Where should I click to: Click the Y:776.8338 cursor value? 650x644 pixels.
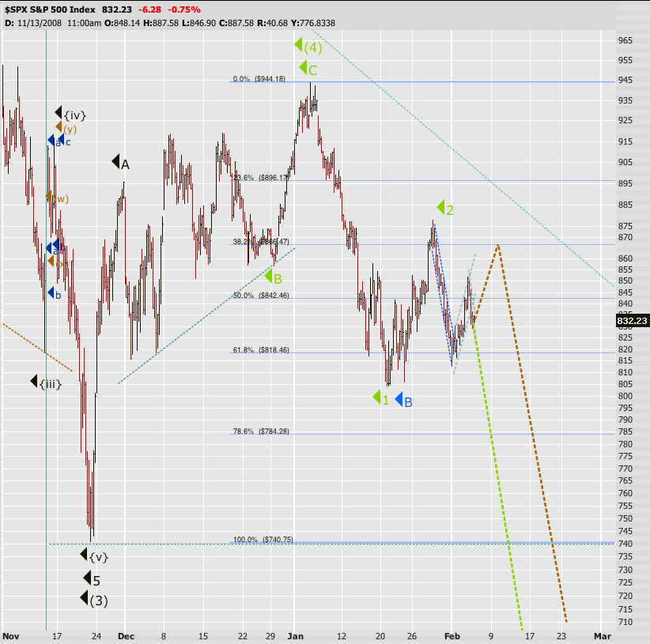313,23
